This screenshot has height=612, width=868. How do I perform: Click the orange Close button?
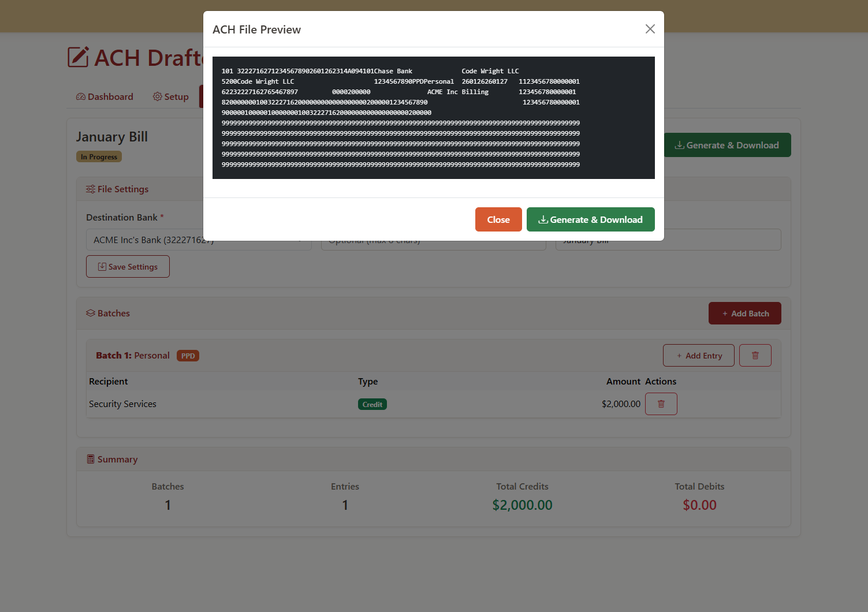(x=498, y=219)
